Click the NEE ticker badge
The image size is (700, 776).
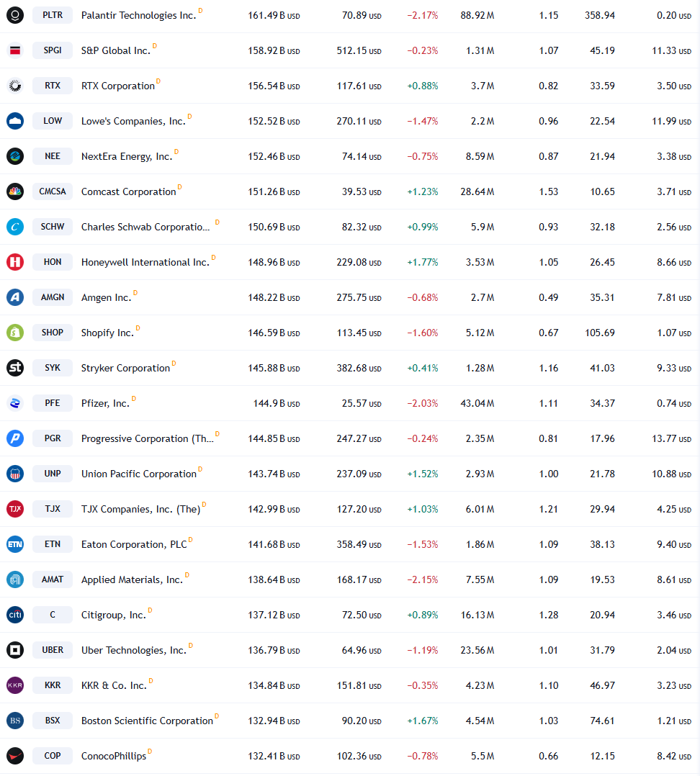(53, 156)
